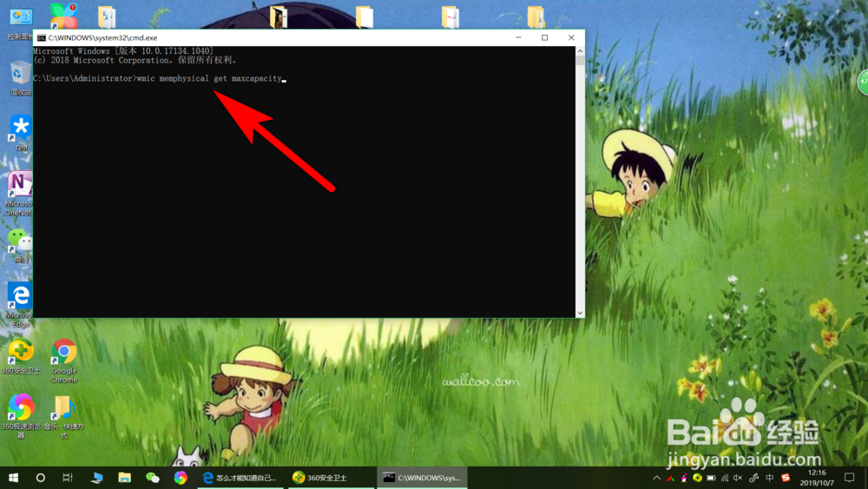Viewport: 868px width, 489px height.
Task: Check battery status in system tray
Action: [712, 478]
